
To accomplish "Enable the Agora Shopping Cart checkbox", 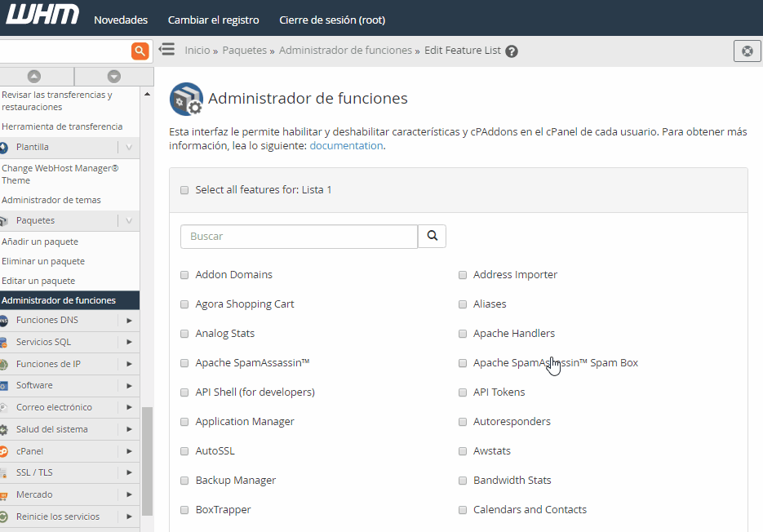I will [x=184, y=304].
